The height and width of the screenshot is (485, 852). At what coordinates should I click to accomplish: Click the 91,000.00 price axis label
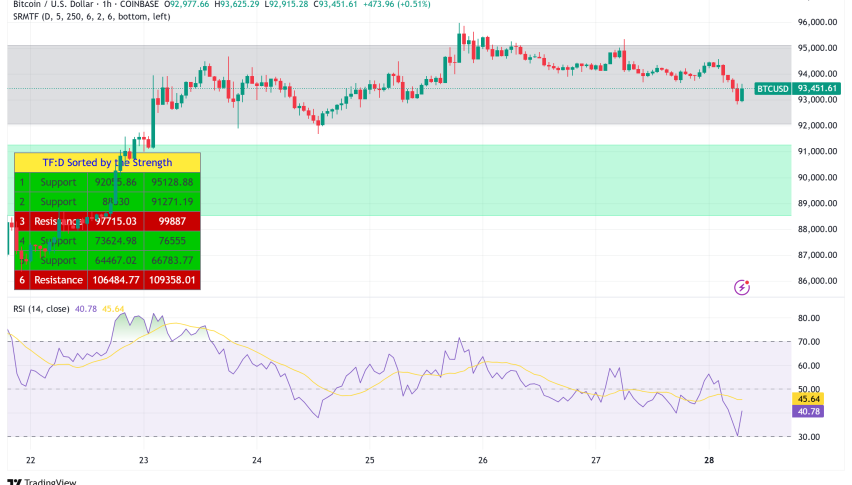[817, 152]
